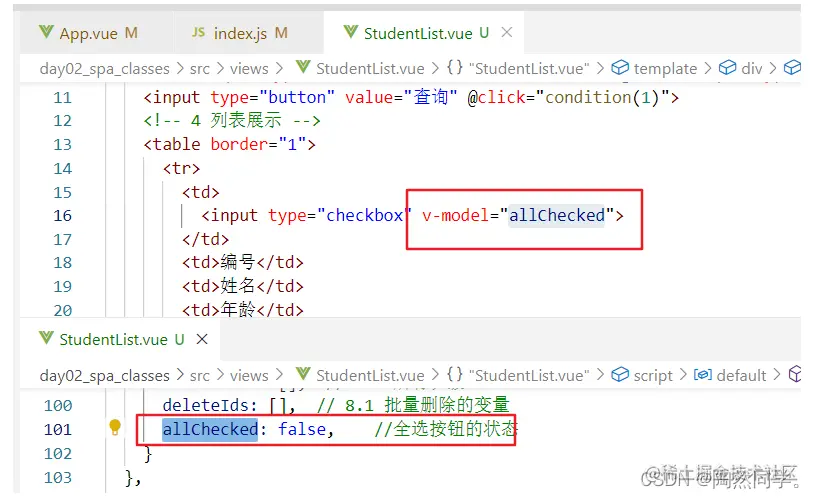Click the <tr> tag on line 14

(x=181, y=169)
